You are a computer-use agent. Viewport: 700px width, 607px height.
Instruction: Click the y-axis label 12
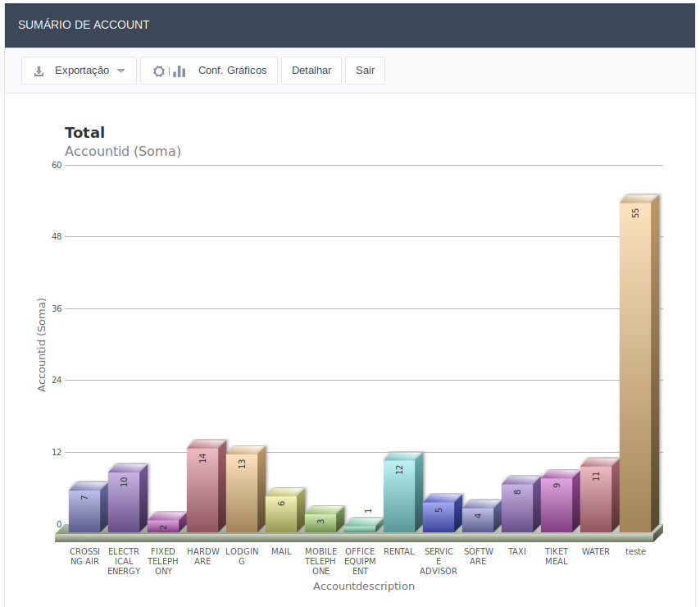tap(57, 453)
